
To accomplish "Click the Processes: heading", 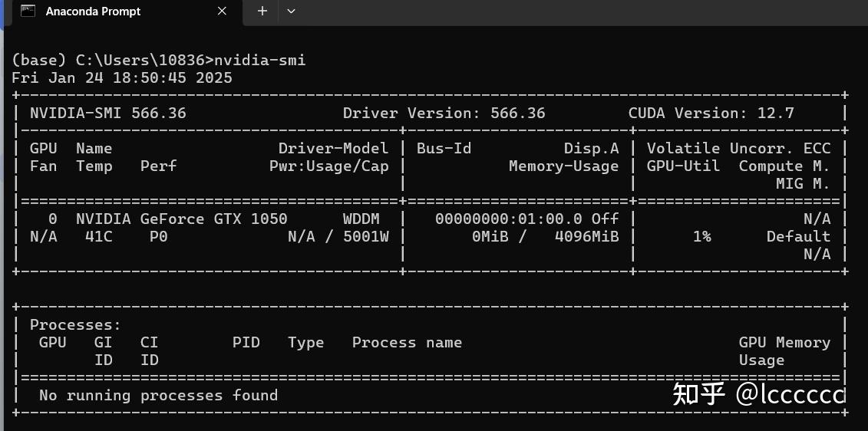I will 75,324.
